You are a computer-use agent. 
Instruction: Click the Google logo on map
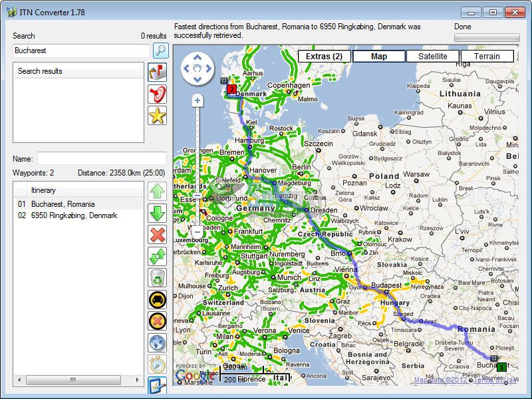(x=195, y=375)
